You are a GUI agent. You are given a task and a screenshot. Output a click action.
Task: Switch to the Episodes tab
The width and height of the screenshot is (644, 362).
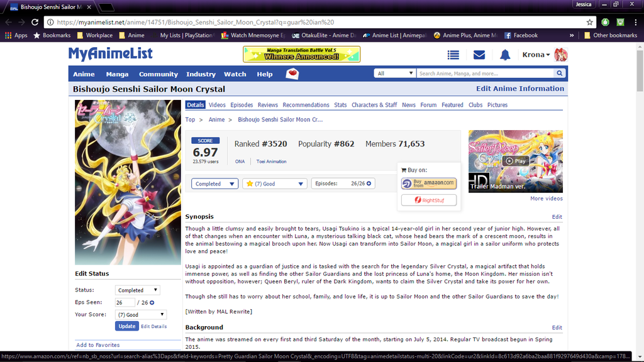tap(241, 105)
